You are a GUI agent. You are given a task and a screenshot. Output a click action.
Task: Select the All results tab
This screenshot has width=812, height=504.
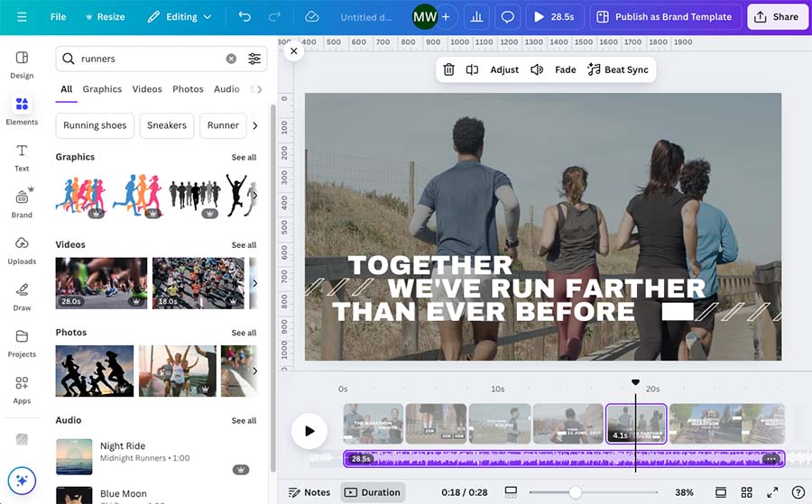point(66,89)
